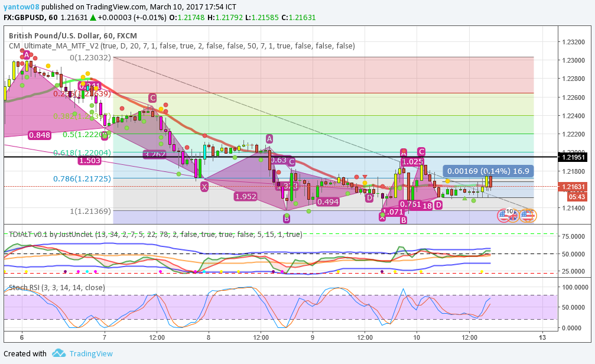This screenshot has width=595, height=364.
Task: Click the chart title British Pound/U.S. Dollar, 60, FXCM
Action: [x=73, y=35]
